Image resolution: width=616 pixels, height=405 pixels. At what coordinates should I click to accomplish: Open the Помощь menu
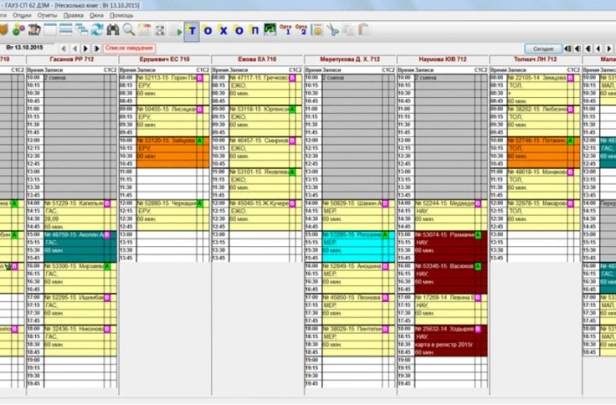[123, 16]
